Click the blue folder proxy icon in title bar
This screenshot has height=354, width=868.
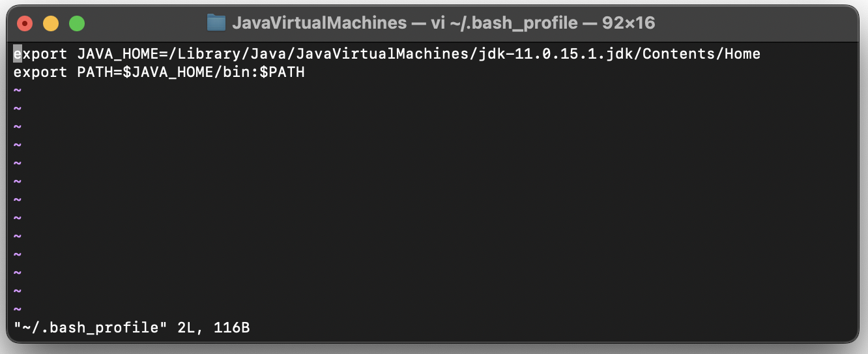216,23
